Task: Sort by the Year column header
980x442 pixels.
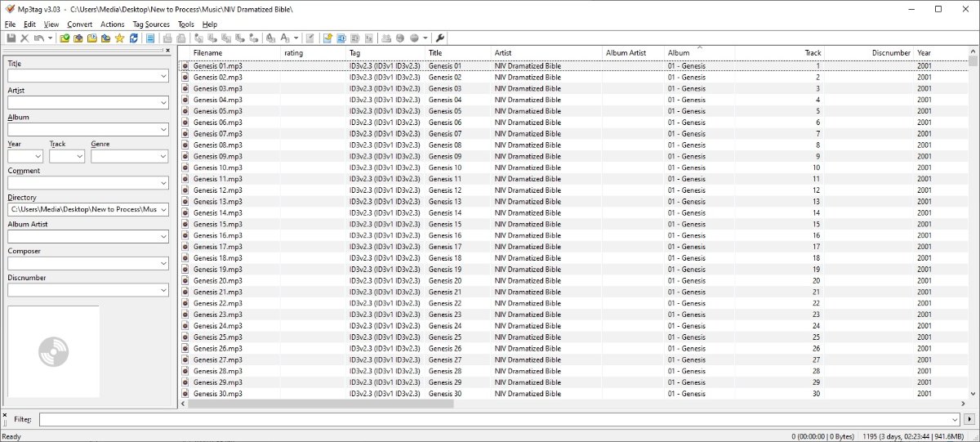Action: pyautogui.click(x=941, y=53)
